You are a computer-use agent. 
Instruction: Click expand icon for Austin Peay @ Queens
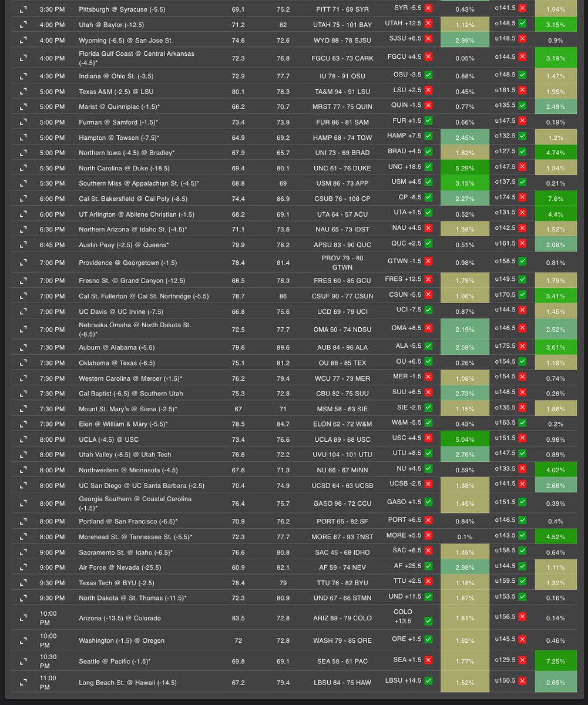pos(23,244)
